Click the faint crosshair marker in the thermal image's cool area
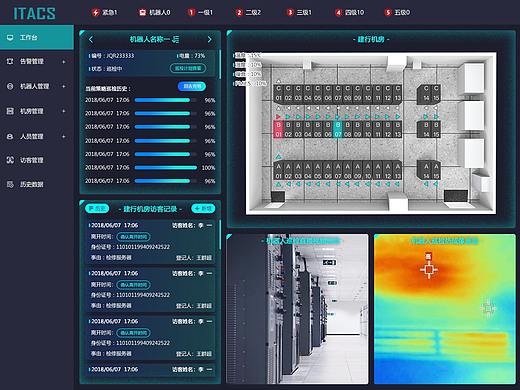The height and width of the screenshot is (390, 520). click(488, 308)
